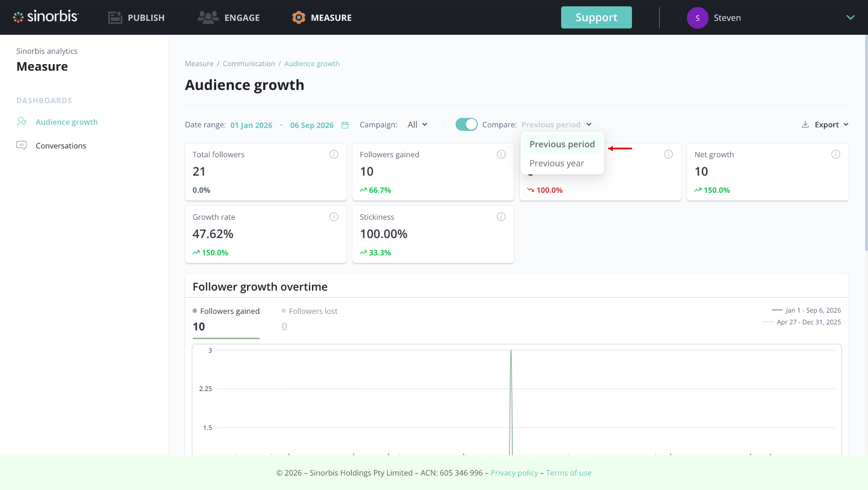
Task: Open the date range calendar icon
Action: (345, 125)
